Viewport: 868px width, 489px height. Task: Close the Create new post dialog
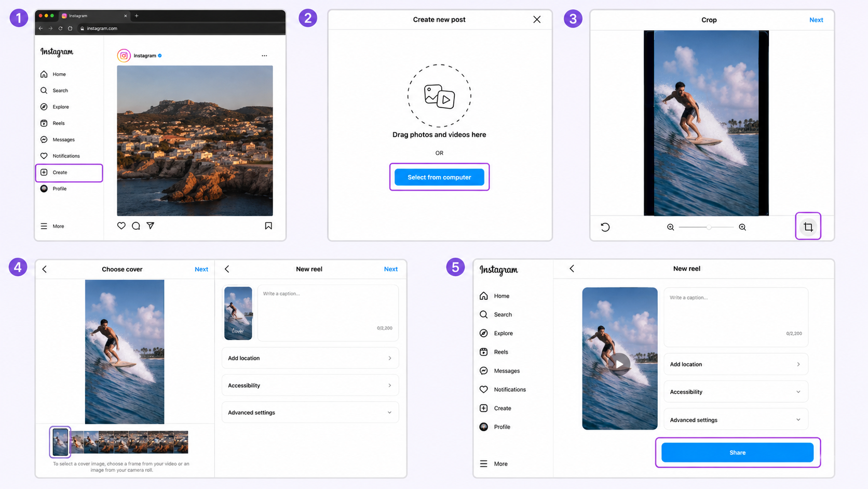point(537,19)
